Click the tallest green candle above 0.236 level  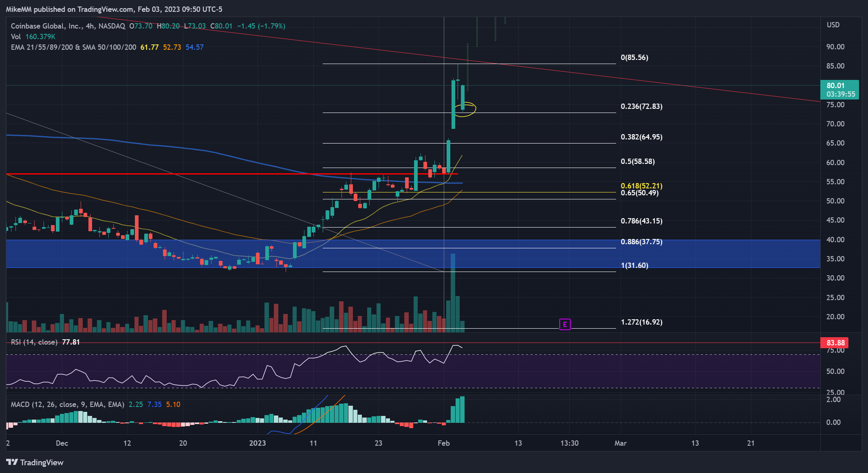(x=453, y=104)
